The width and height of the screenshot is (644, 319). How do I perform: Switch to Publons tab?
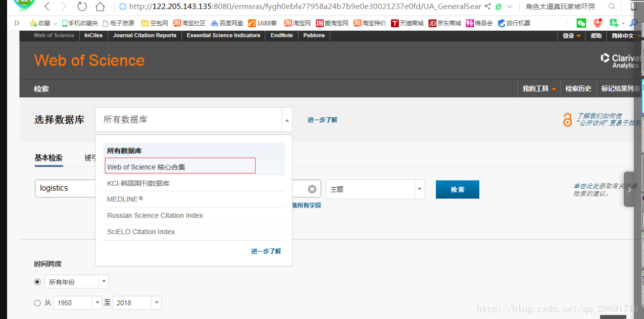click(x=314, y=35)
